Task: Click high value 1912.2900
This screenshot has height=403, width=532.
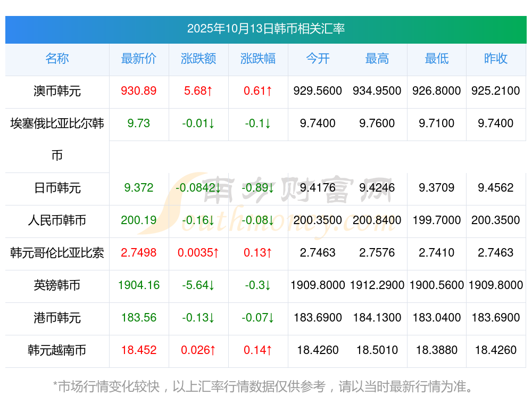Action: [x=377, y=285]
